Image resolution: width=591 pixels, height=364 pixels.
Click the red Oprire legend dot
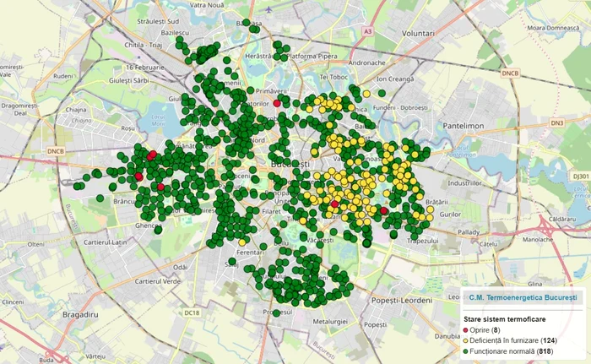click(x=464, y=330)
